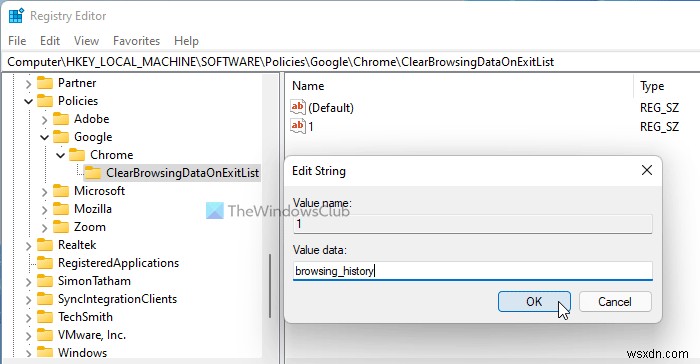
Task: Select the Adobe folder icon
Action: (x=61, y=119)
